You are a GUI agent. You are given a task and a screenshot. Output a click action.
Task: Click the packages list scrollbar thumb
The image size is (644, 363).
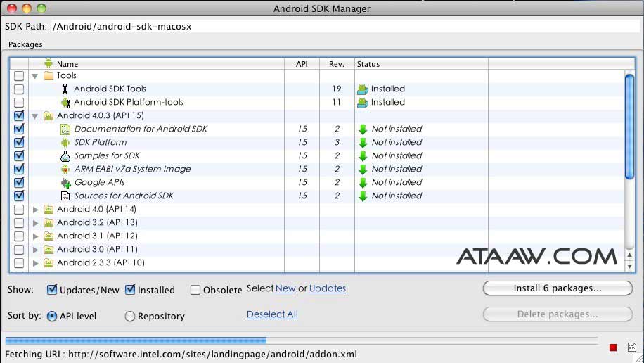(x=629, y=126)
